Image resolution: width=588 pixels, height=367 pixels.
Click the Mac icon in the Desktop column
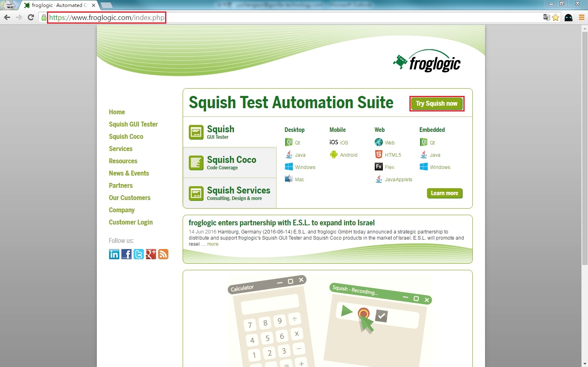pyautogui.click(x=288, y=179)
